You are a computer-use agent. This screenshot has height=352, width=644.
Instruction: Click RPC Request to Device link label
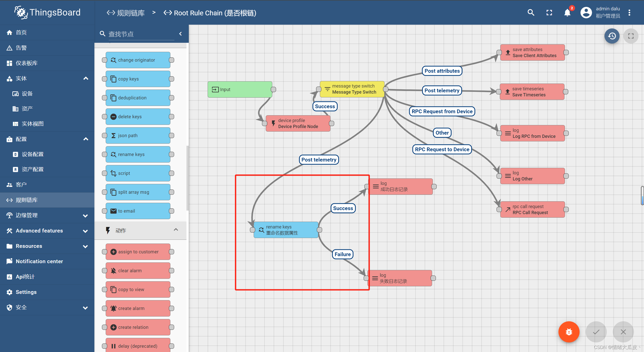pos(442,149)
